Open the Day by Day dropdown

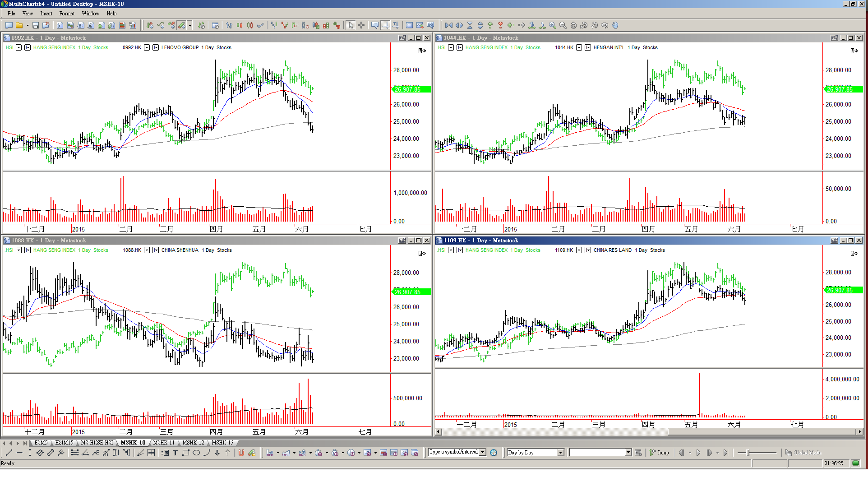coord(560,453)
